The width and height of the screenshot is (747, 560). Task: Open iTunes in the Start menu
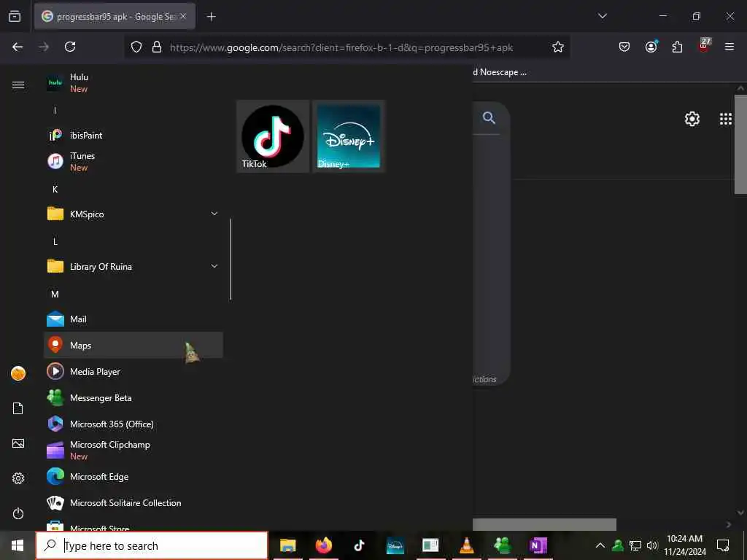click(133, 161)
